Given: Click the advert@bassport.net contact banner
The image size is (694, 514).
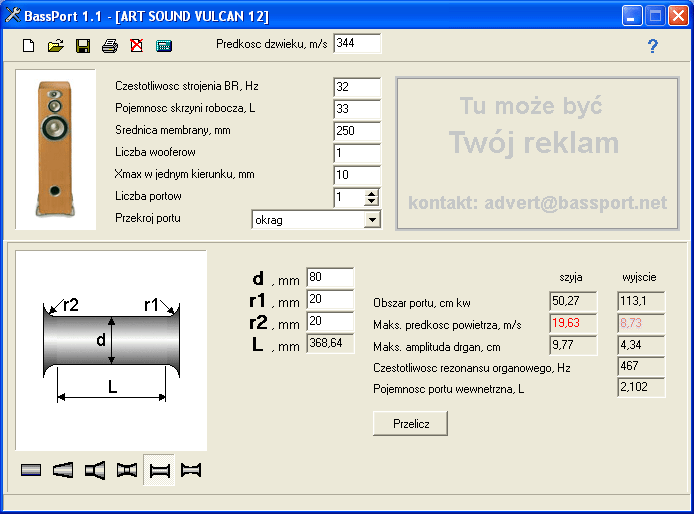Looking at the screenshot, I should pyautogui.click(x=537, y=202).
